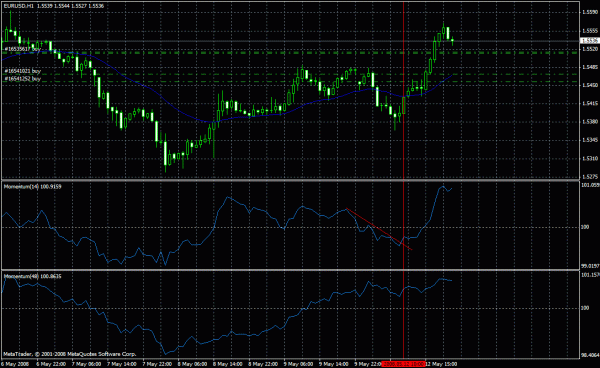This screenshot has width=600, height=368.
Task: Click the 8 May 22:00 time axis label
Action: point(263,364)
